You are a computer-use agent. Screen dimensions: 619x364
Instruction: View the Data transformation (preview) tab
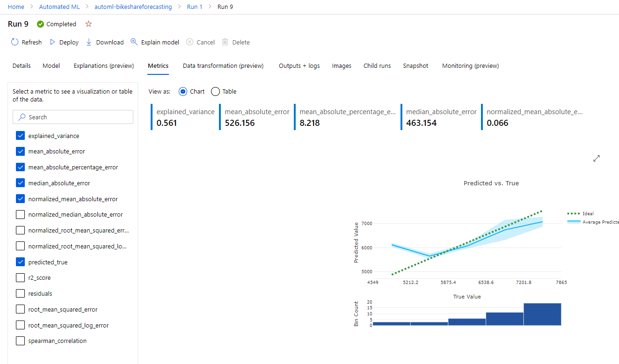[x=223, y=66]
